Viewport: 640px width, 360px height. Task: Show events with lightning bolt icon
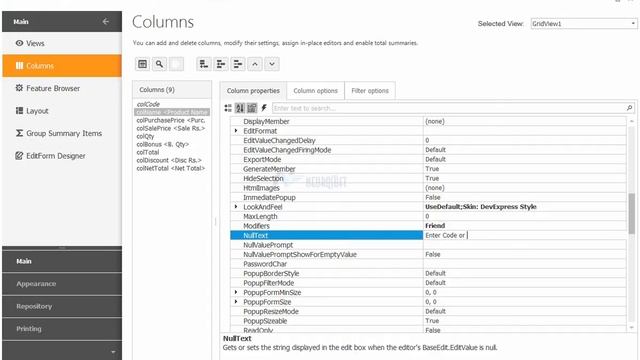(x=264, y=108)
